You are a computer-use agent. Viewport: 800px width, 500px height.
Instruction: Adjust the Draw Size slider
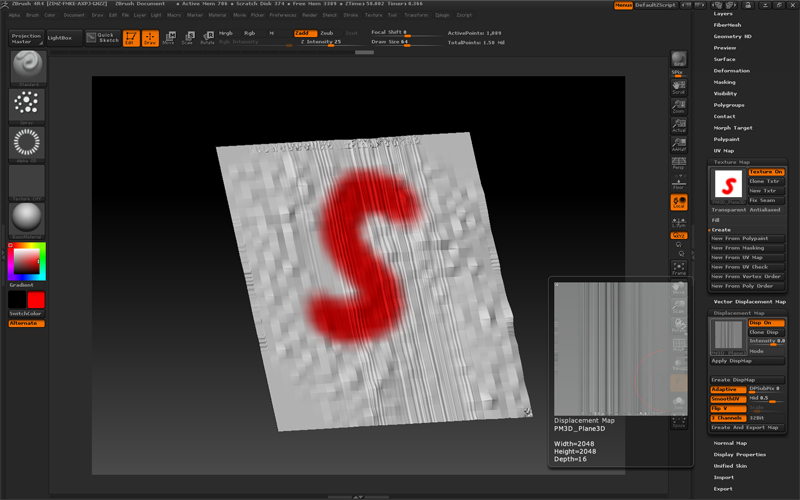click(x=406, y=42)
